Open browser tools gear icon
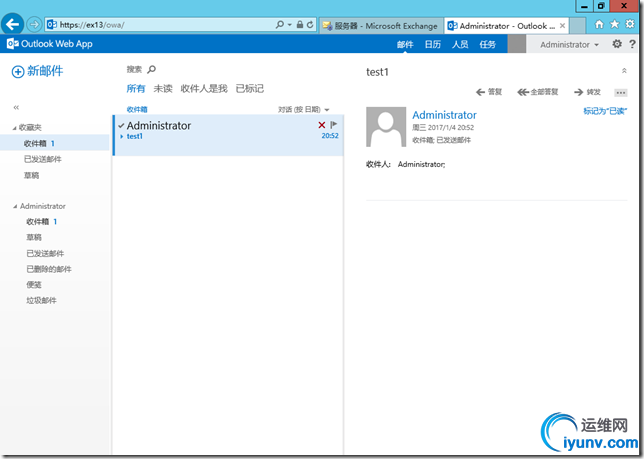This screenshot has height=459, width=644. (x=630, y=24)
